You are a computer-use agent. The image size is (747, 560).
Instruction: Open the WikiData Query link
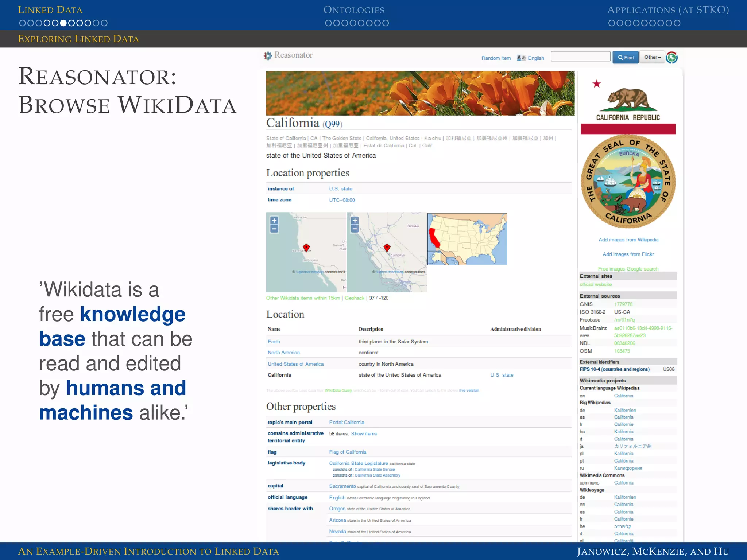point(338,390)
